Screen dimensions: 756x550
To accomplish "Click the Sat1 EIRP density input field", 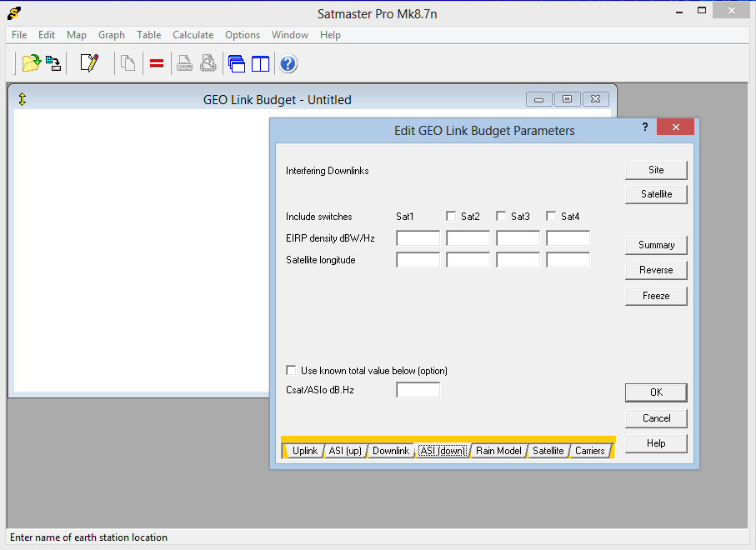I will pos(418,238).
